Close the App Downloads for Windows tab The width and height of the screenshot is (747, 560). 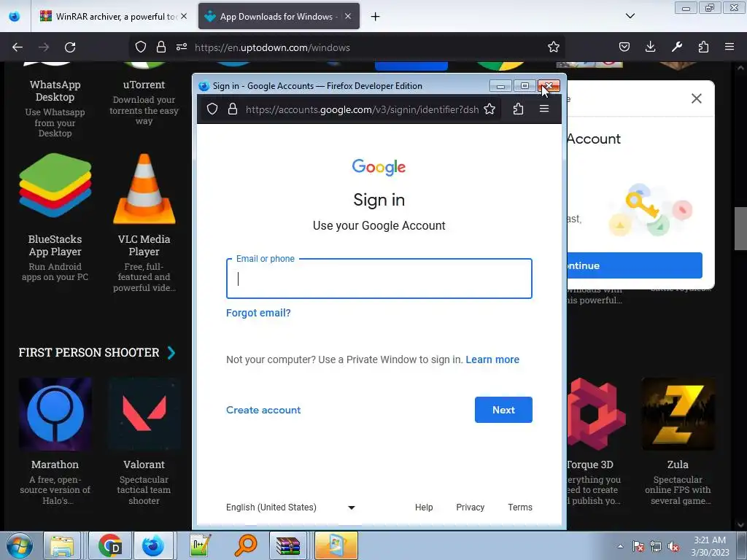pos(348,16)
